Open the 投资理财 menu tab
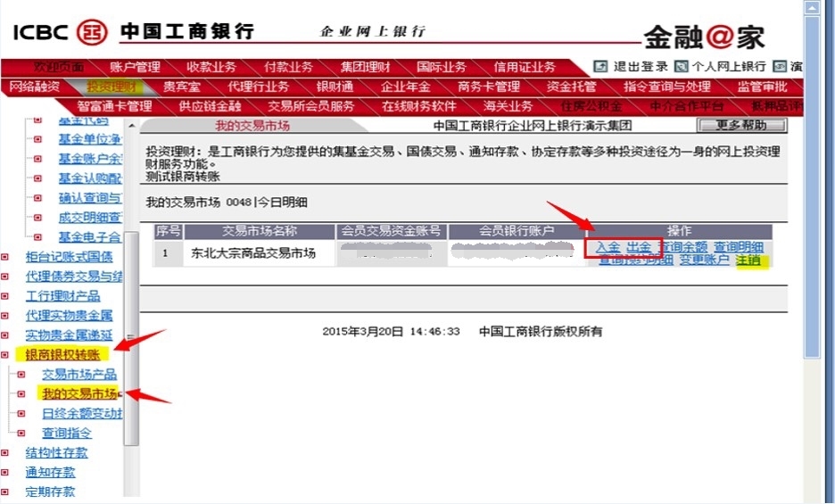Image resolution: width=835 pixels, height=504 pixels. [112, 87]
